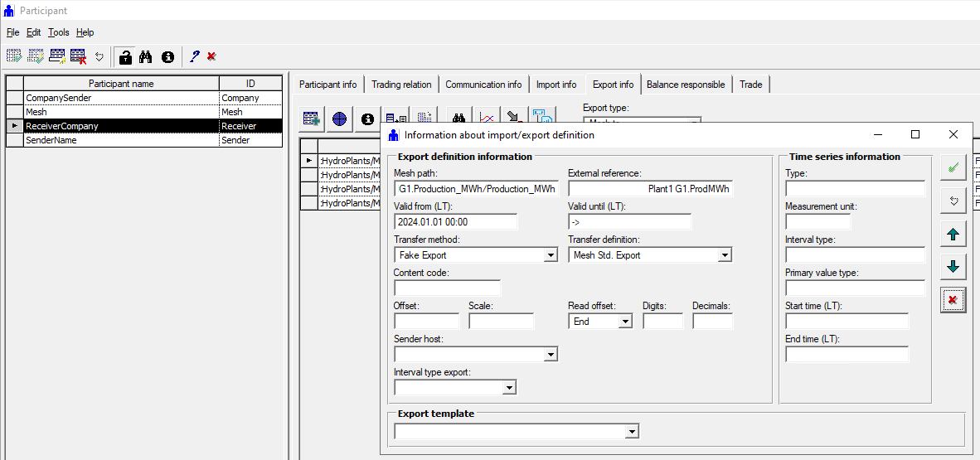This screenshot has height=460, width=980.
Task: Open the Tools menu
Action: point(59,31)
